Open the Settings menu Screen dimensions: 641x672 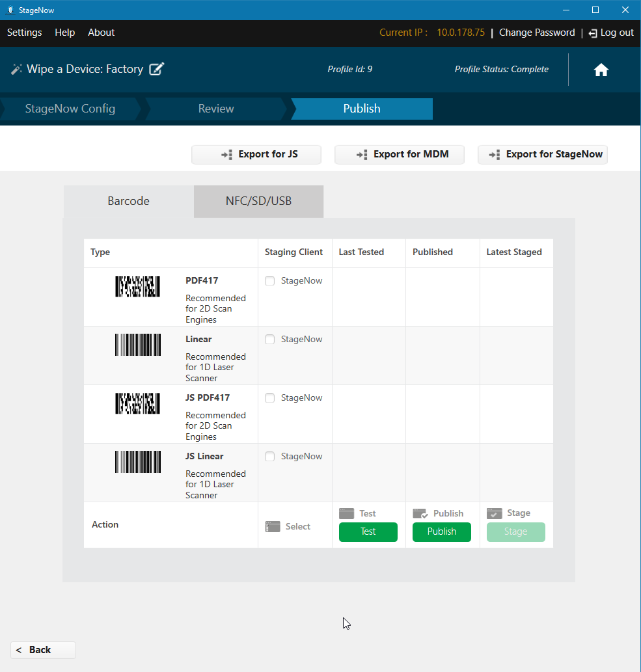coord(24,33)
